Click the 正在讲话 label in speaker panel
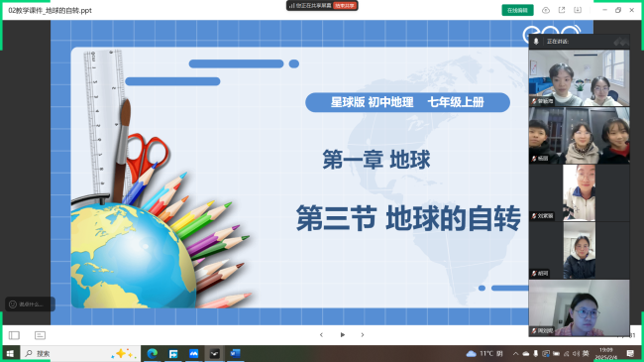 pyautogui.click(x=558, y=41)
